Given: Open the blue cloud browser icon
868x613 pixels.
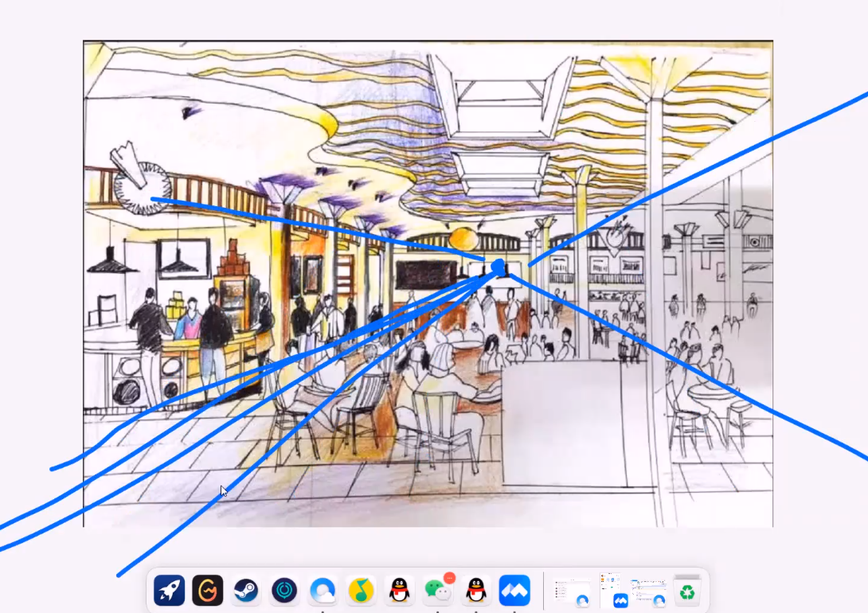Looking at the screenshot, I should 323,591.
